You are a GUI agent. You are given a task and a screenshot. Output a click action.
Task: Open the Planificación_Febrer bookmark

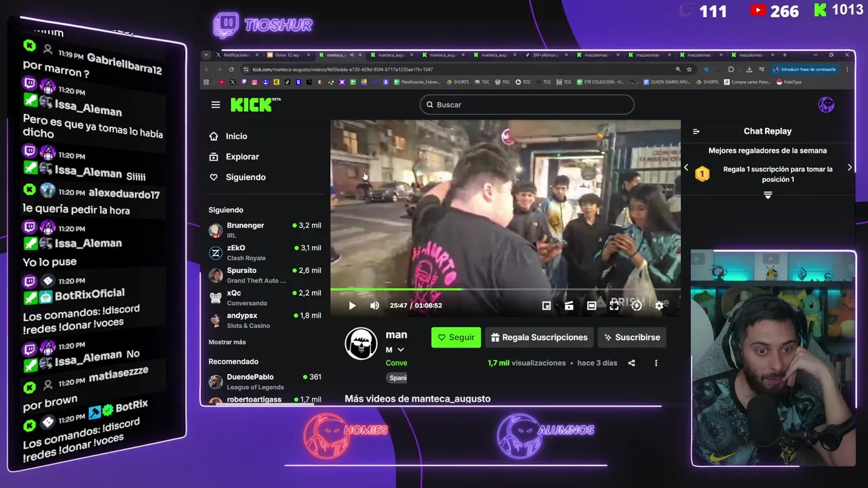pyautogui.click(x=417, y=82)
